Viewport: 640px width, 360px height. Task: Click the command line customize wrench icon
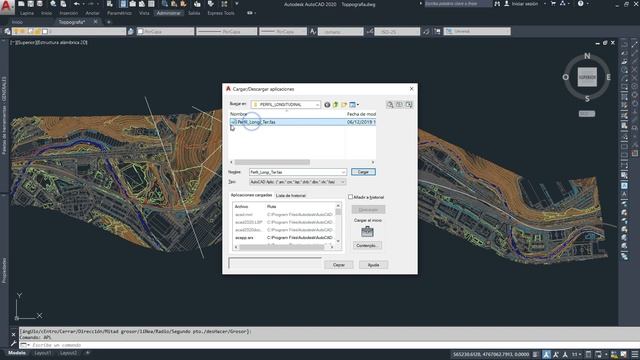point(13,344)
